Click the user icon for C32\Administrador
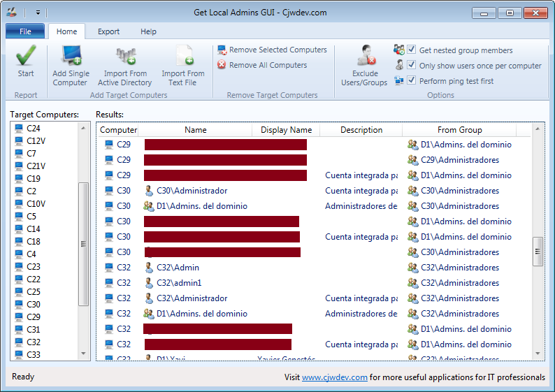Screen dimensions: 555x392 [149, 298]
